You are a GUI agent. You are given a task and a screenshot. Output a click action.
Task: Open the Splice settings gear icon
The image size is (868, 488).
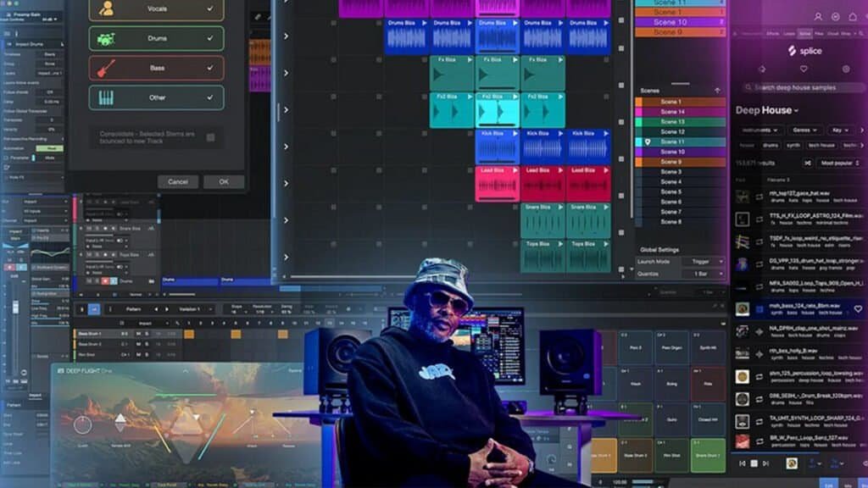pos(846,69)
